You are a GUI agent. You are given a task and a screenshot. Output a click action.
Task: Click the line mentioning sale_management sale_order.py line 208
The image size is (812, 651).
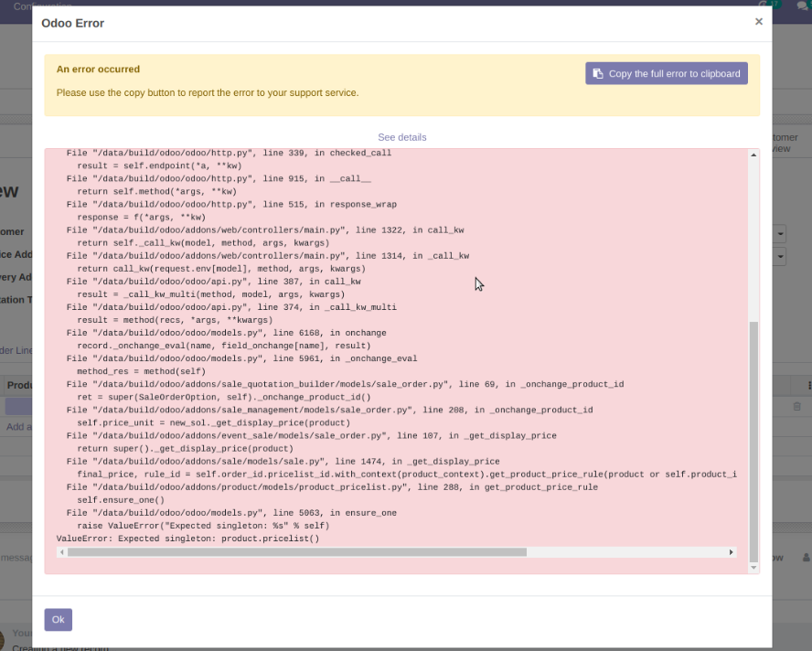click(x=329, y=410)
